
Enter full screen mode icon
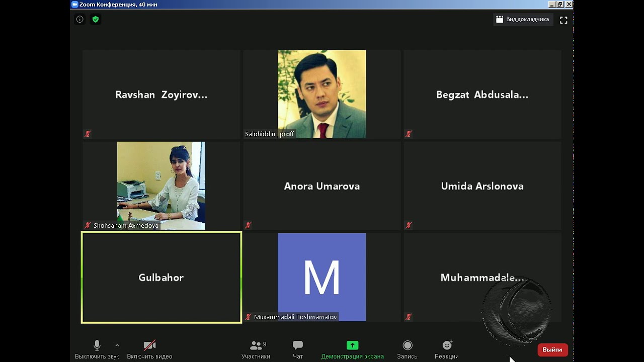(x=563, y=20)
